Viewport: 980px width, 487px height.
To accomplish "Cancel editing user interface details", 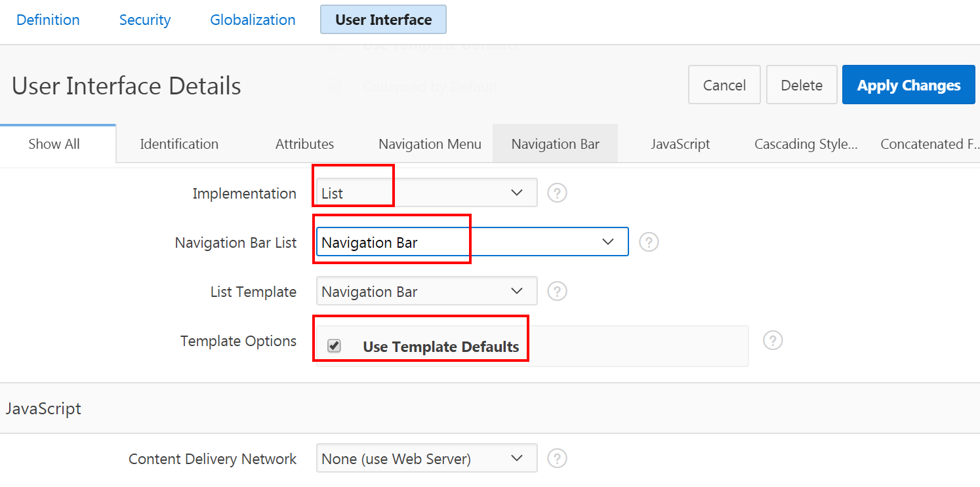I will pos(724,85).
